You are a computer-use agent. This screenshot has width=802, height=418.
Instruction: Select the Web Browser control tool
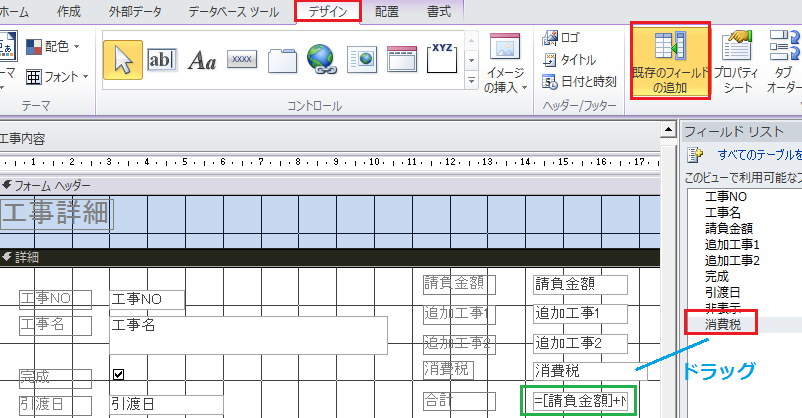point(361,59)
